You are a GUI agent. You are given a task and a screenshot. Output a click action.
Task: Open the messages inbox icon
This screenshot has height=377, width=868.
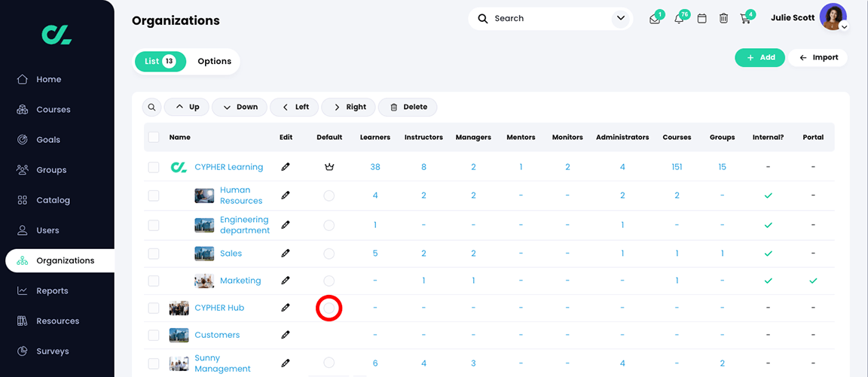pyautogui.click(x=654, y=19)
